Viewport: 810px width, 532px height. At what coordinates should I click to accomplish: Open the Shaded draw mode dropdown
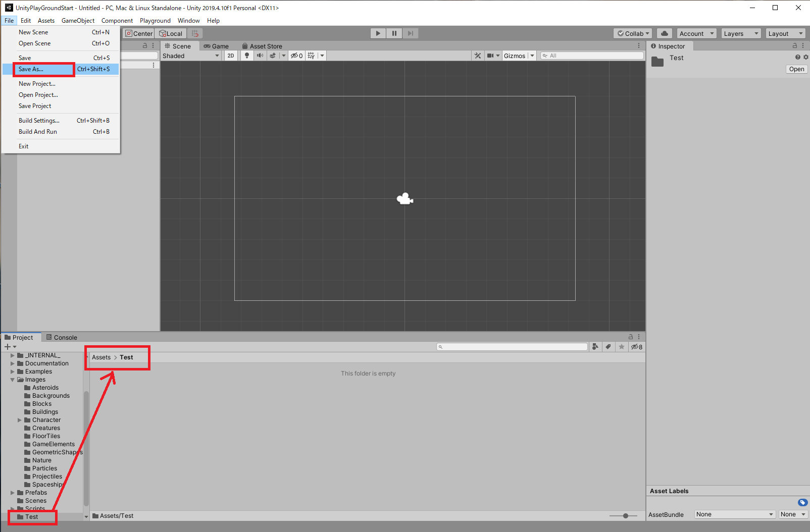[191, 56]
